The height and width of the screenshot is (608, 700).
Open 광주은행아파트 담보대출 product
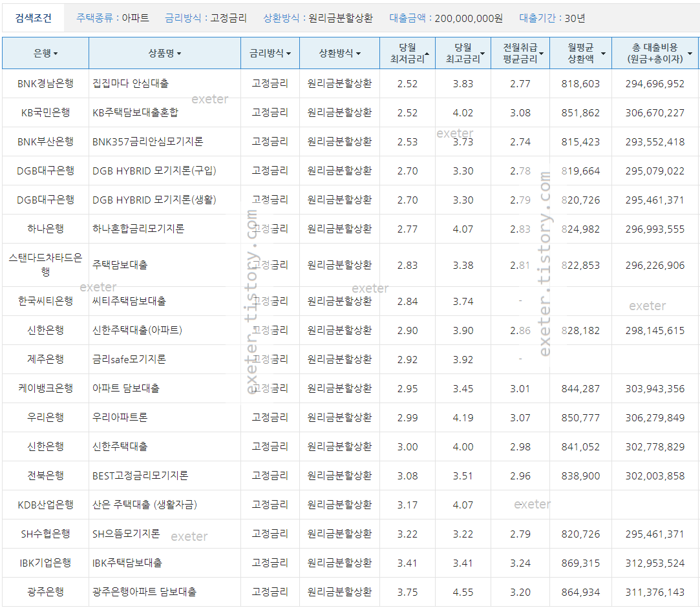click(144, 591)
